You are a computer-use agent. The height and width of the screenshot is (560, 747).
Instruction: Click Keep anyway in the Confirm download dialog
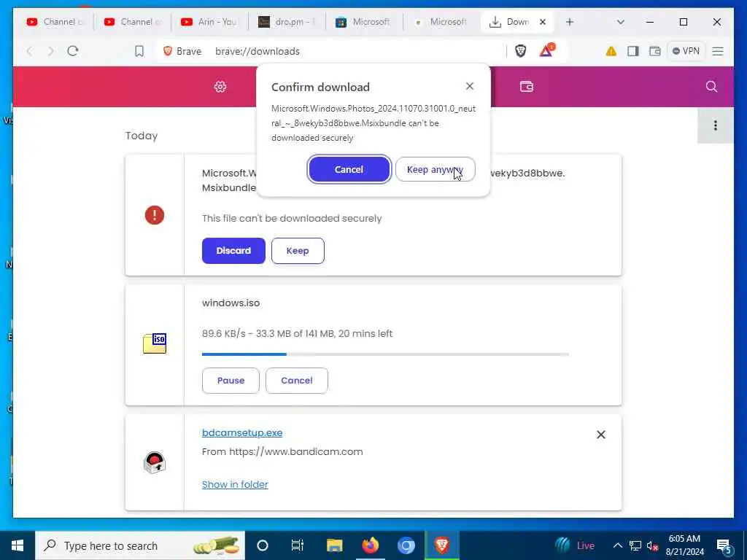(x=435, y=169)
